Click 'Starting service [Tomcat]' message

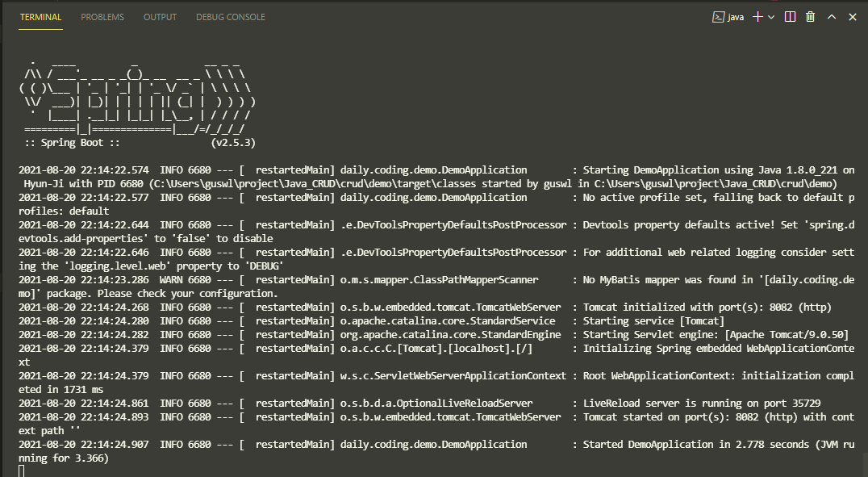[653, 321]
